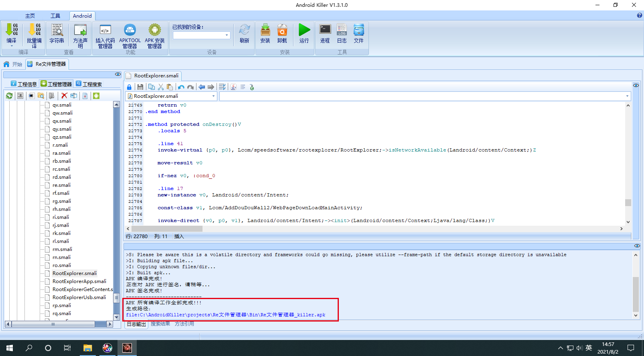This screenshot has width=644, height=356.
Task: Switch to the 开始 start tab
Action: (x=13, y=64)
